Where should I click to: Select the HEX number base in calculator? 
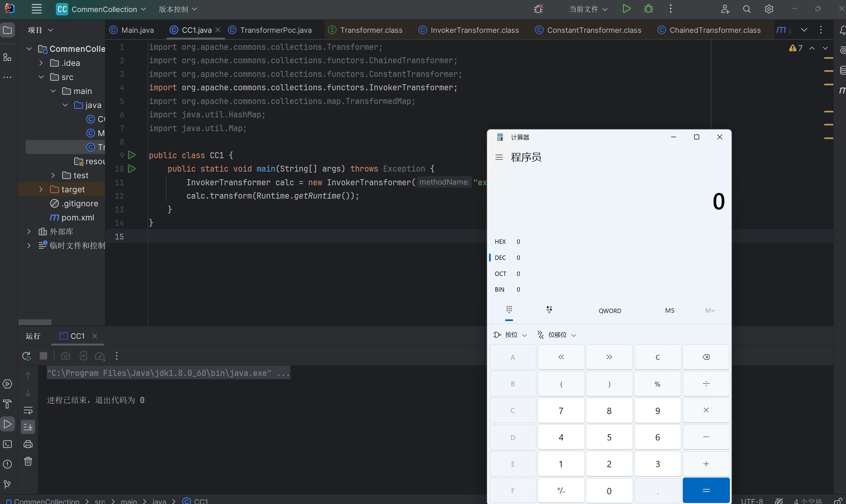pos(500,242)
